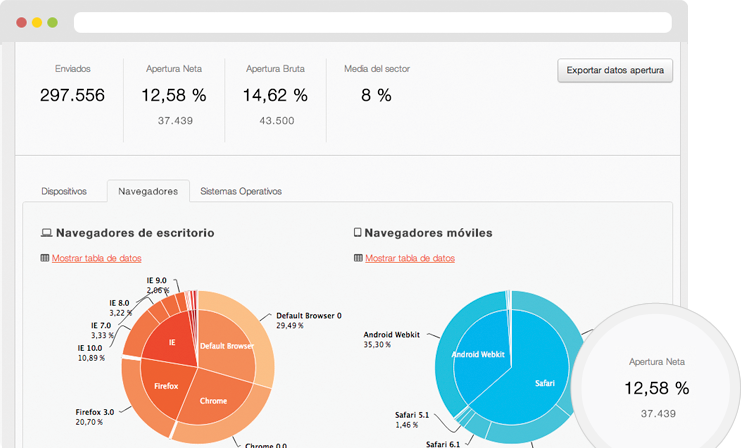Click the Android Webkit segment in mobile chart
The width and height of the screenshot is (750, 448).
(480, 354)
